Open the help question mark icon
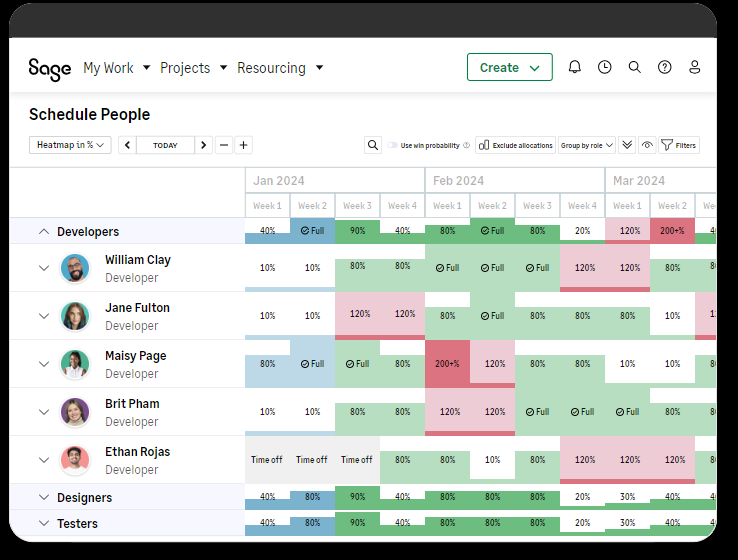This screenshot has width=738, height=560. [665, 67]
